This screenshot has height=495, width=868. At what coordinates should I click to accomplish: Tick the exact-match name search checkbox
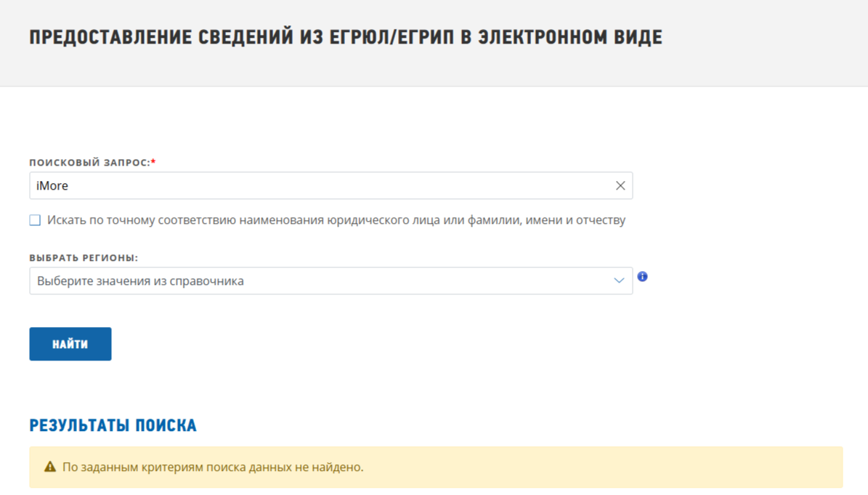click(35, 220)
